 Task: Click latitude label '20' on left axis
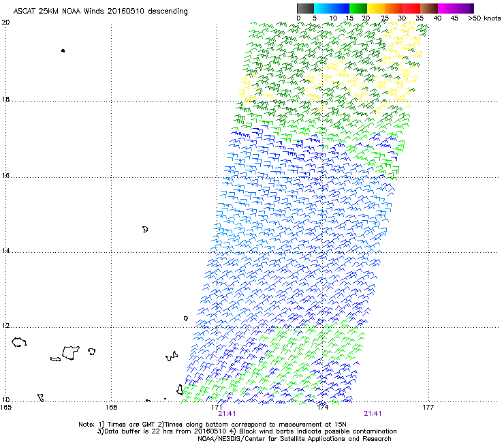5,22
